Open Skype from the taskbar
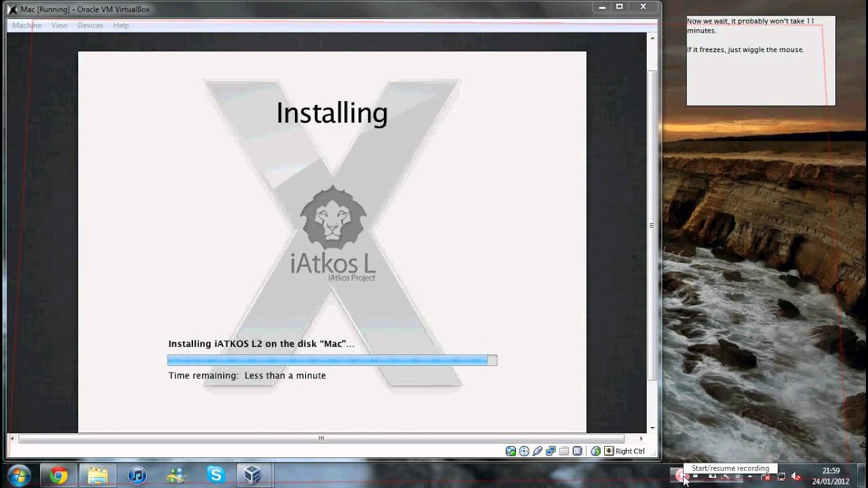 point(216,475)
